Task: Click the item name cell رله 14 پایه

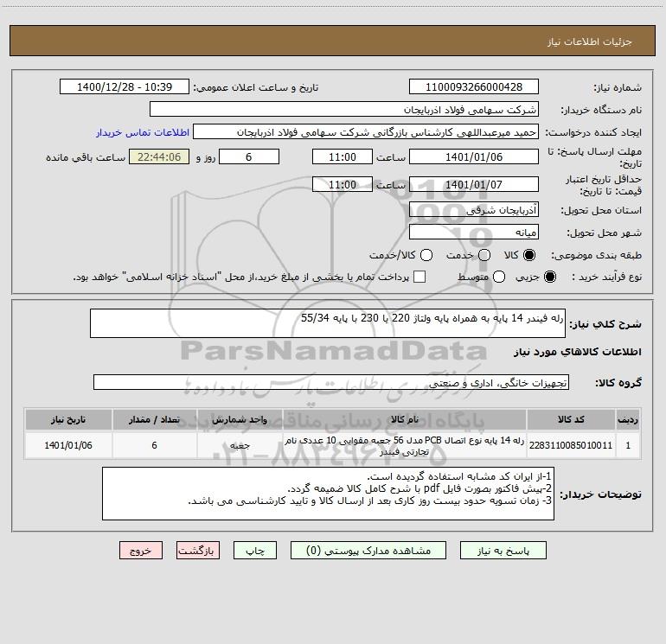Action: point(405,445)
